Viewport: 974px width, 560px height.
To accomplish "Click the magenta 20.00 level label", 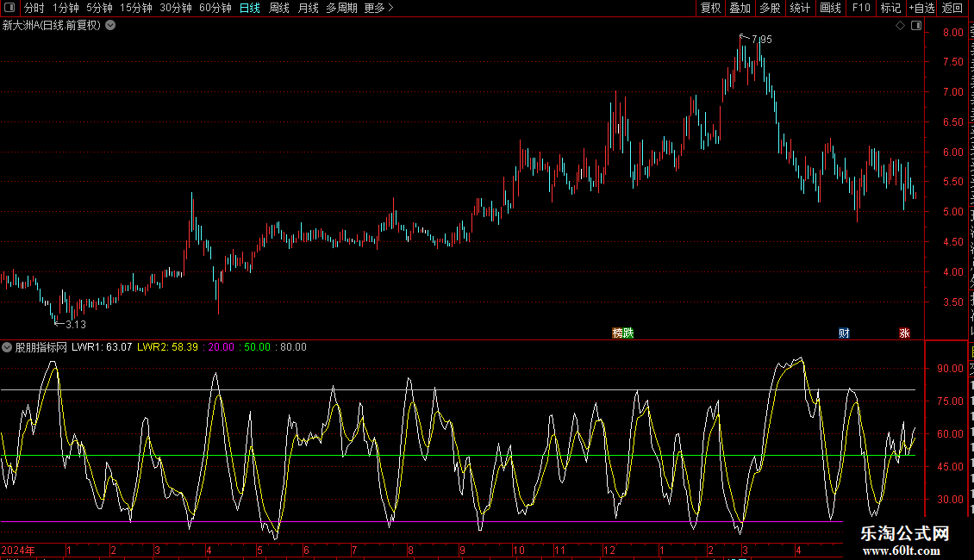I will point(222,347).
